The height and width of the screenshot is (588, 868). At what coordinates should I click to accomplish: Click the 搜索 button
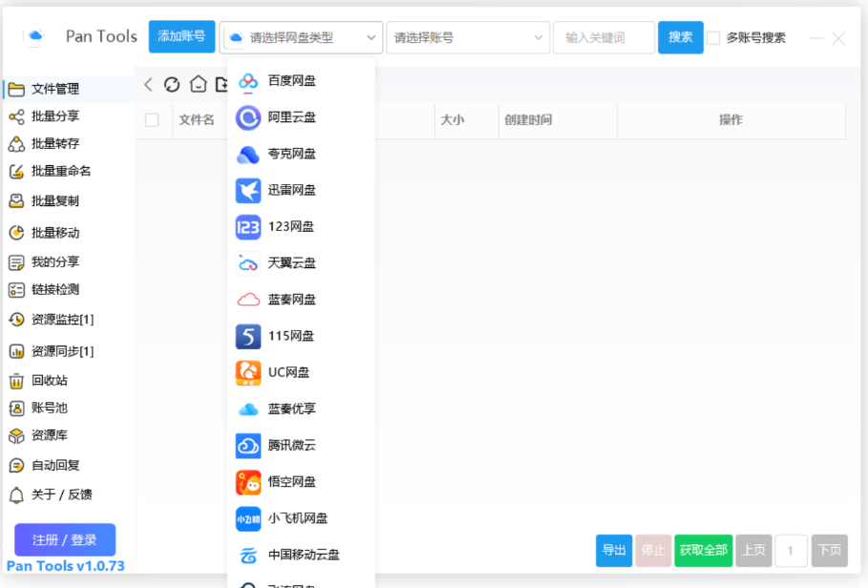(680, 37)
